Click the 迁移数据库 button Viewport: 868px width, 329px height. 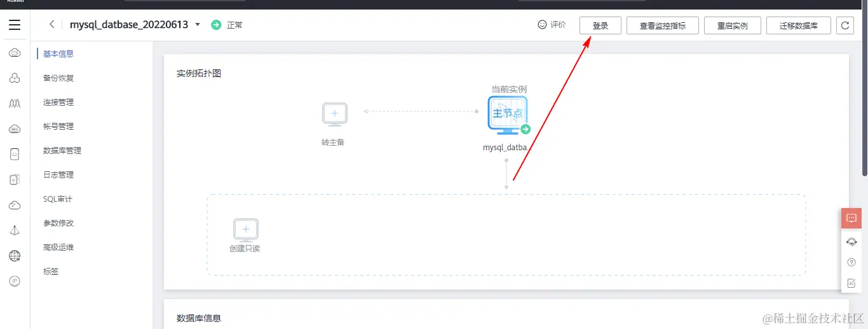pyautogui.click(x=799, y=25)
